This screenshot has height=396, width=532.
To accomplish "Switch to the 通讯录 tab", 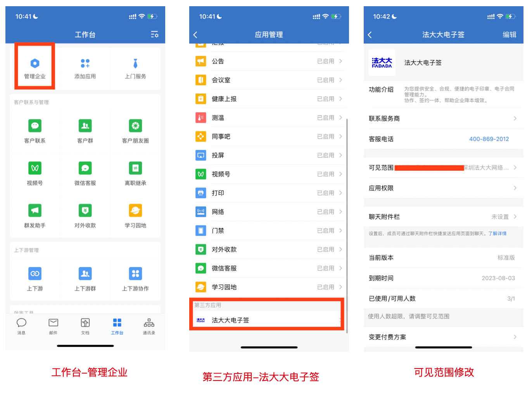I will tap(149, 327).
